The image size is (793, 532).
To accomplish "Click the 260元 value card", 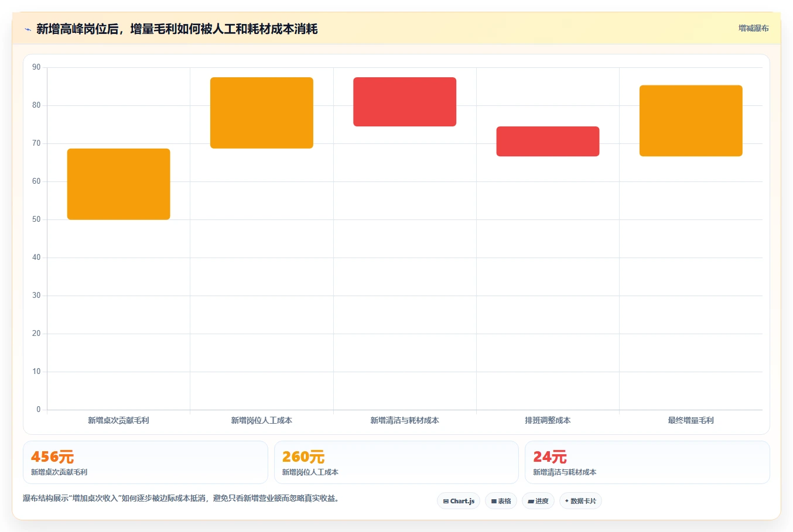I will click(396, 462).
